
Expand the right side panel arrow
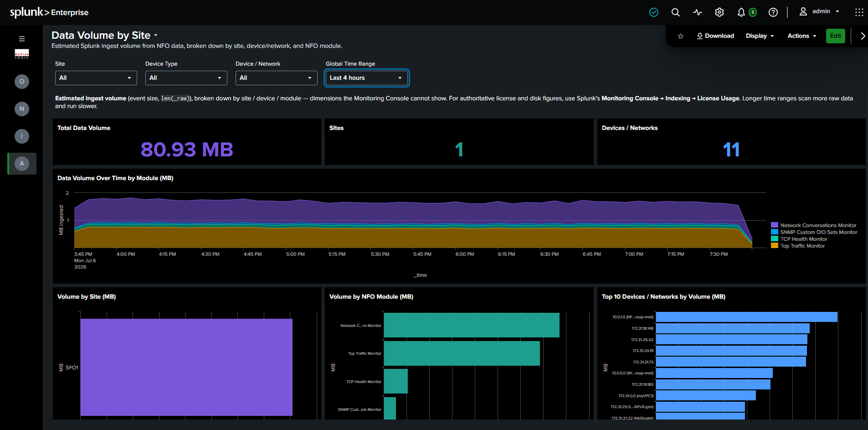click(x=863, y=36)
